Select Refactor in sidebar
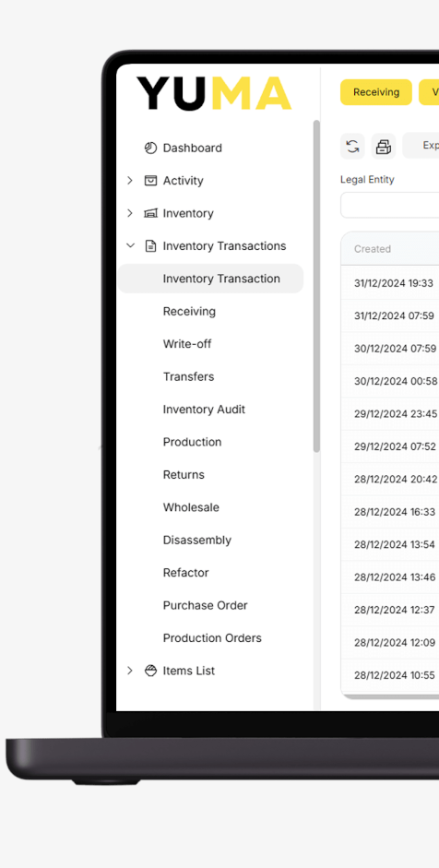Image resolution: width=439 pixels, height=868 pixels. point(185,573)
